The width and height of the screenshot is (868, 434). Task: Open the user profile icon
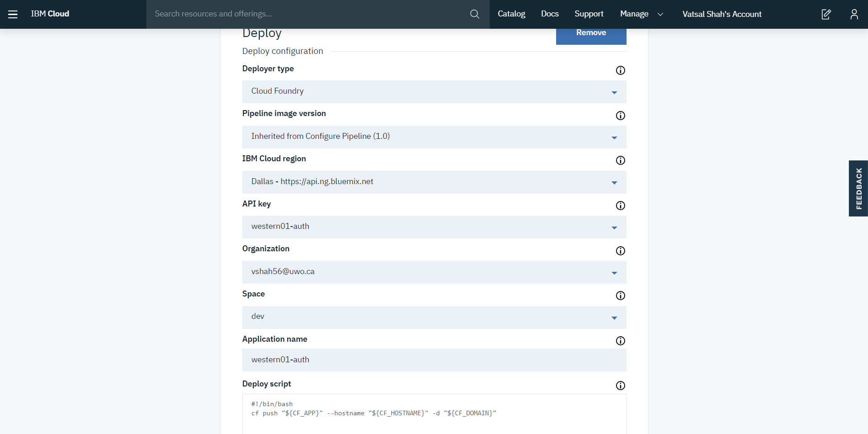point(854,14)
